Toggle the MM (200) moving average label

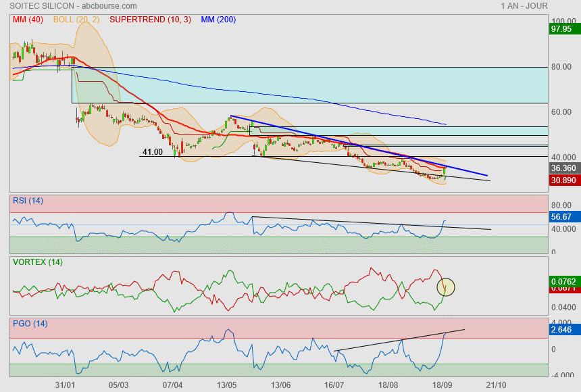pos(218,20)
